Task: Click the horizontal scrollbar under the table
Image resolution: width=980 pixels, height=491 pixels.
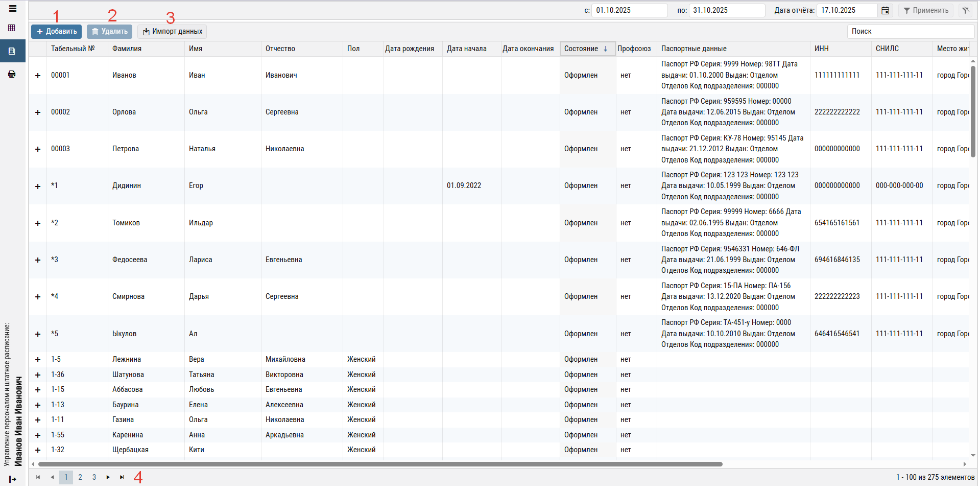Action: [x=380, y=464]
